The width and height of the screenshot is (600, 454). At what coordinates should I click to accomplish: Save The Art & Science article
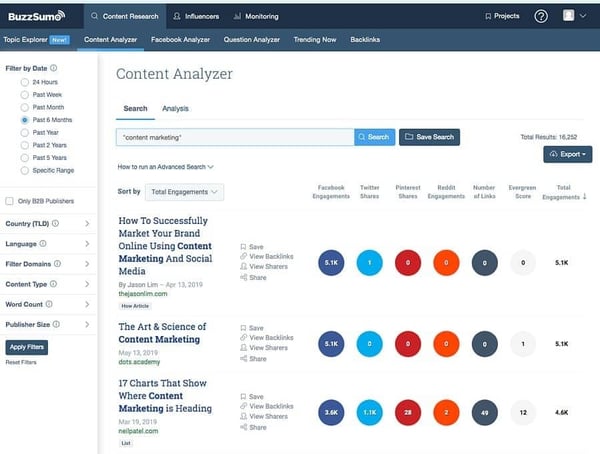pyautogui.click(x=252, y=328)
